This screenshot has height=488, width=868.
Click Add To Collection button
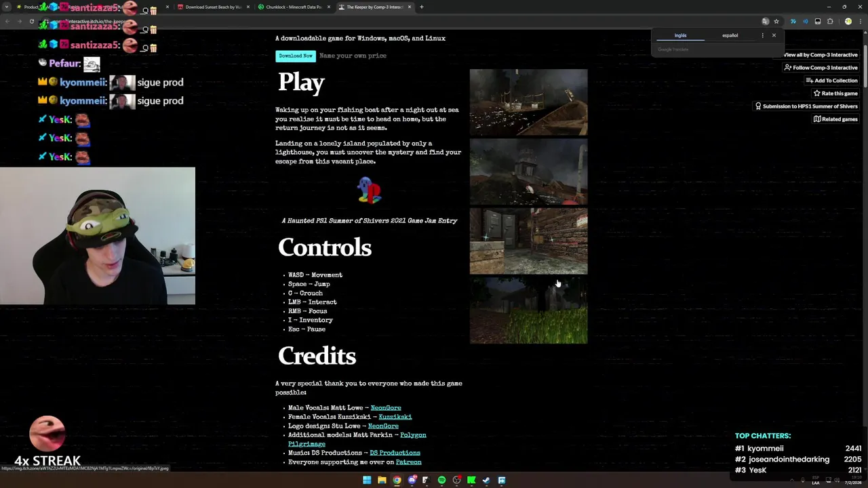coord(831,81)
